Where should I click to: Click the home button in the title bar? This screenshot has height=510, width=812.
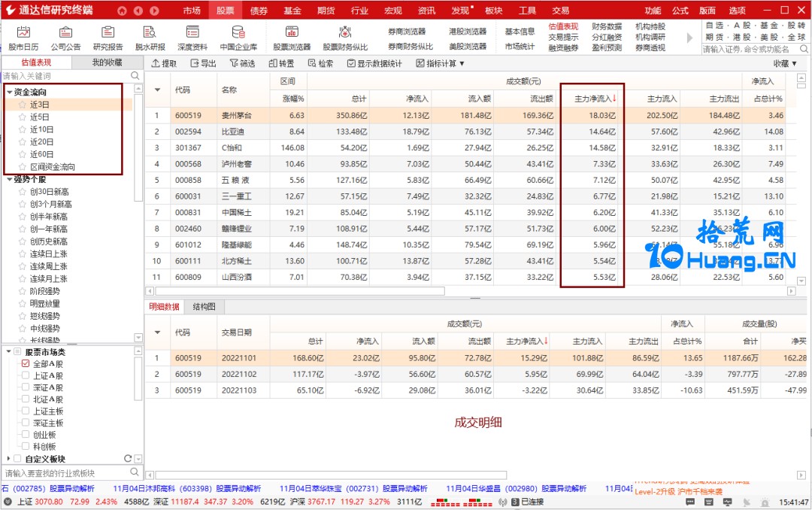click(123, 11)
